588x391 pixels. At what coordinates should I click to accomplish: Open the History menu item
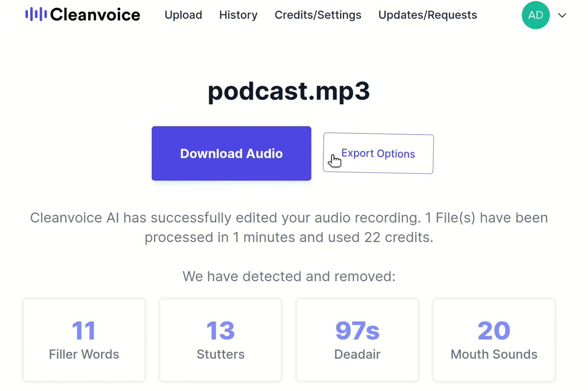[x=238, y=15]
